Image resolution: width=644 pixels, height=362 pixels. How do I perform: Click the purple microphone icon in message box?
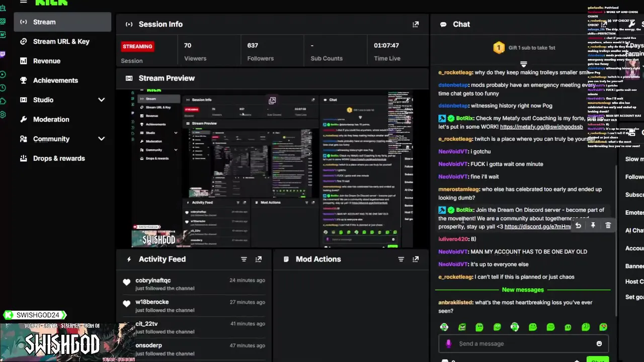tap(449, 343)
